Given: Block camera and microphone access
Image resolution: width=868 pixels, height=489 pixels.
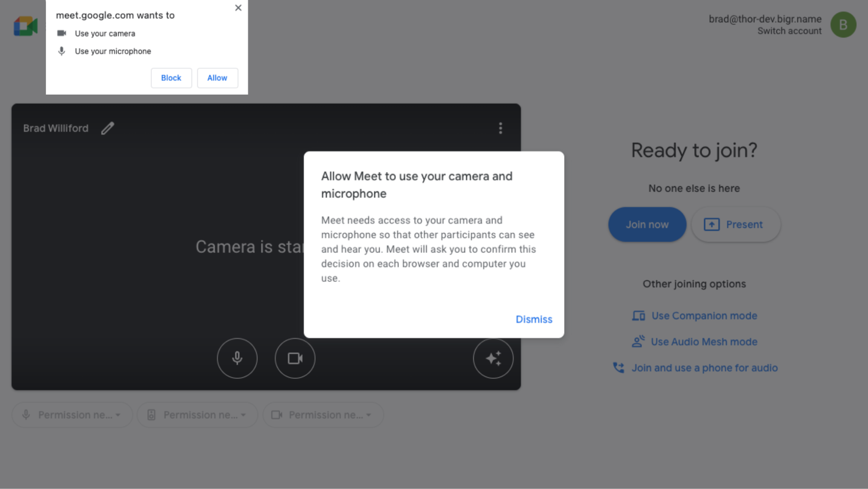Looking at the screenshot, I should click(x=171, y=78).
